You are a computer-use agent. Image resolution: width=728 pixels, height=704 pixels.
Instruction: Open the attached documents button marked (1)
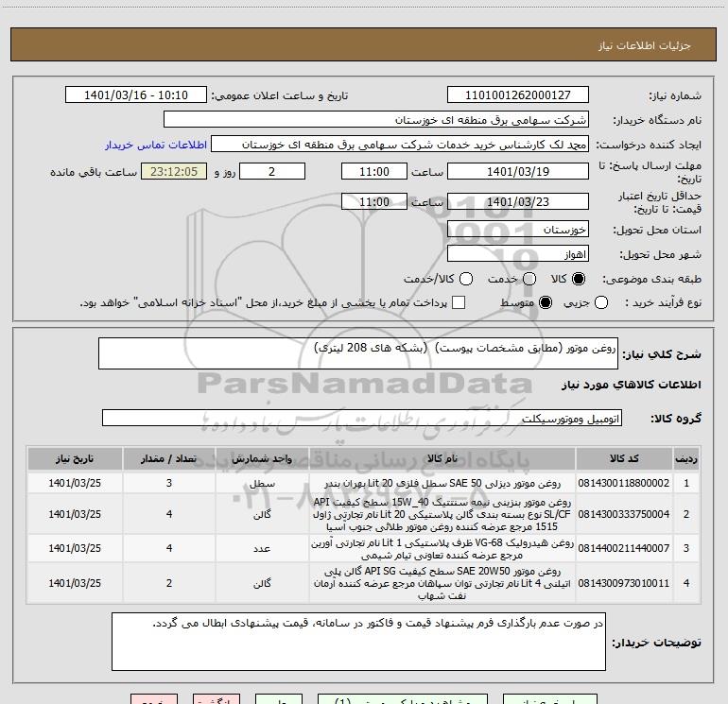[x=403, y=699]
